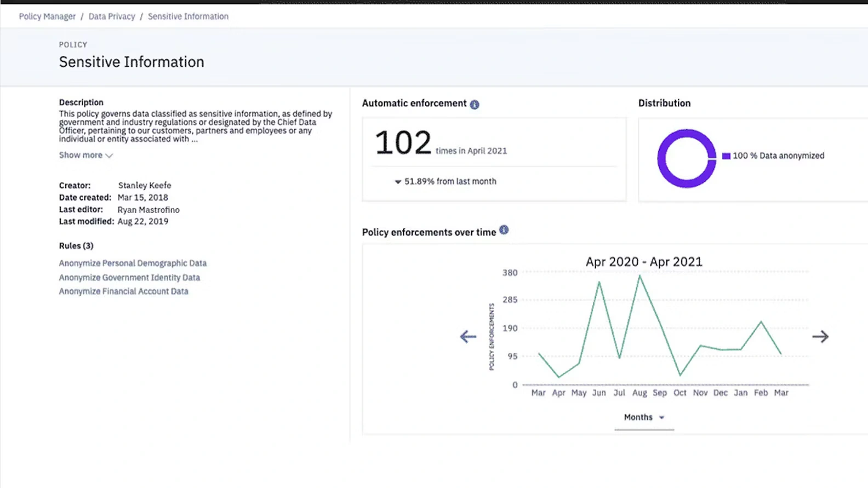This screenshot has width=868, height=488.
Task: Click the info icon beside Policy enforcements over time
Action: pyautogui.click(x=504, y=230)
